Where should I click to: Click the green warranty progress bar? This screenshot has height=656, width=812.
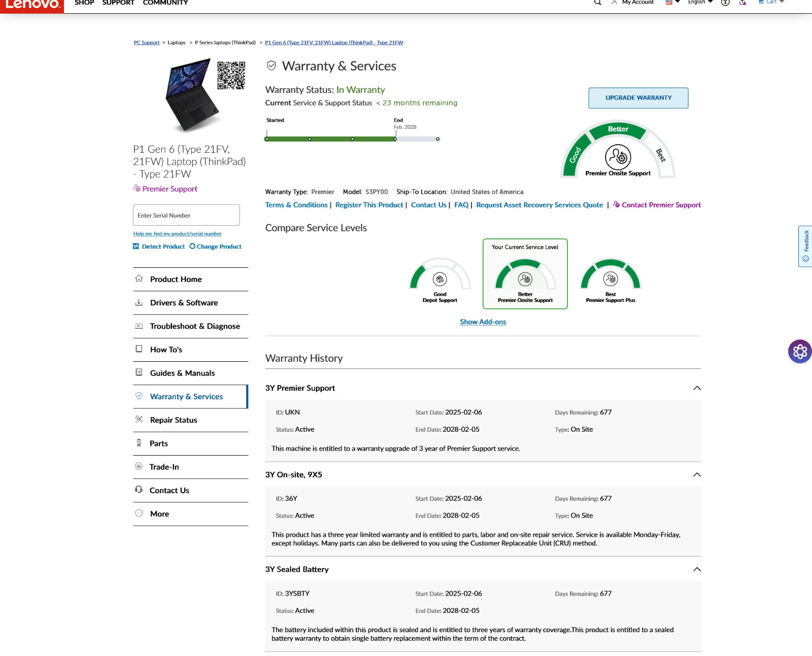click(x=331, y=139)
